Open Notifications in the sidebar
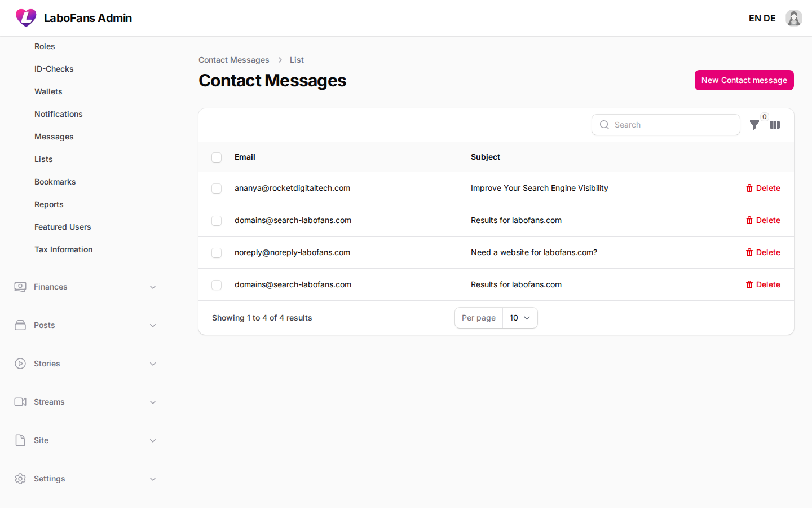Viewport: 812px width, 508px height. click(59, 114)
